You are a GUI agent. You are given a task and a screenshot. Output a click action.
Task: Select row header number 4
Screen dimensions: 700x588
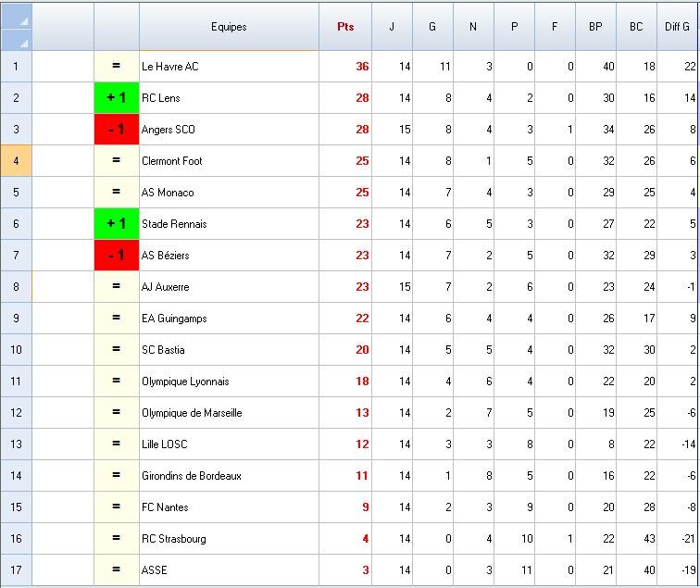tap(16, 161)
